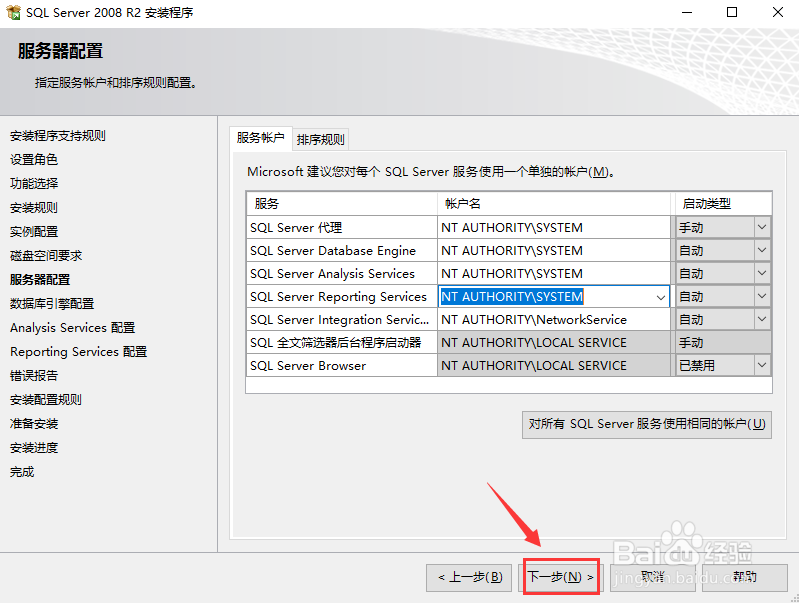Open the 排序规则 tab
Screen dimensions: 799x606
click(x=321, y=139)
